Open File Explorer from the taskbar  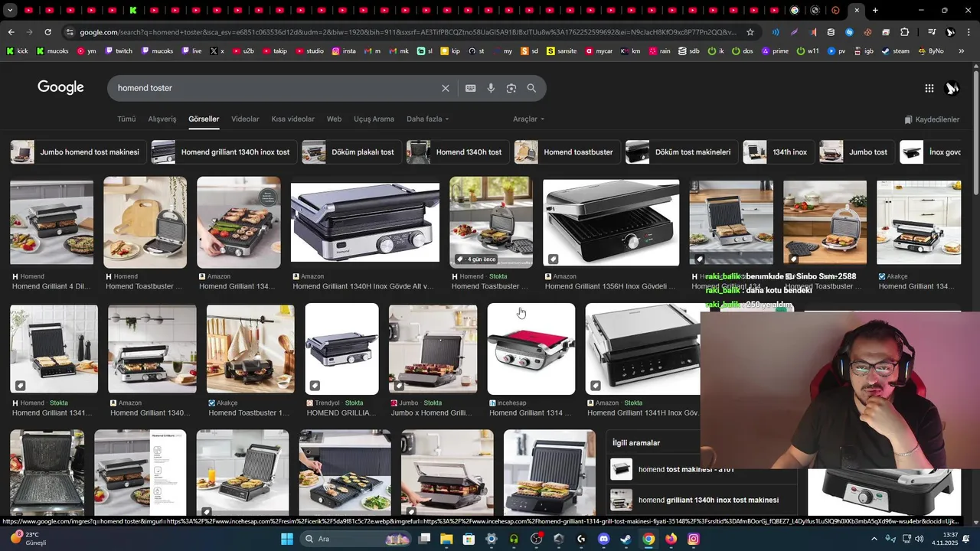[x=446, y=539]
